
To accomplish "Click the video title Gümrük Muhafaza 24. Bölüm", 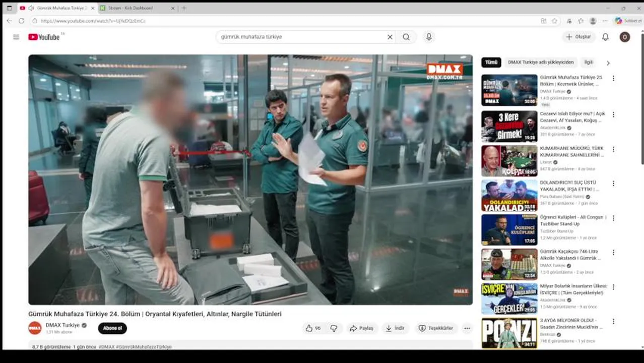I will [155, 314].
